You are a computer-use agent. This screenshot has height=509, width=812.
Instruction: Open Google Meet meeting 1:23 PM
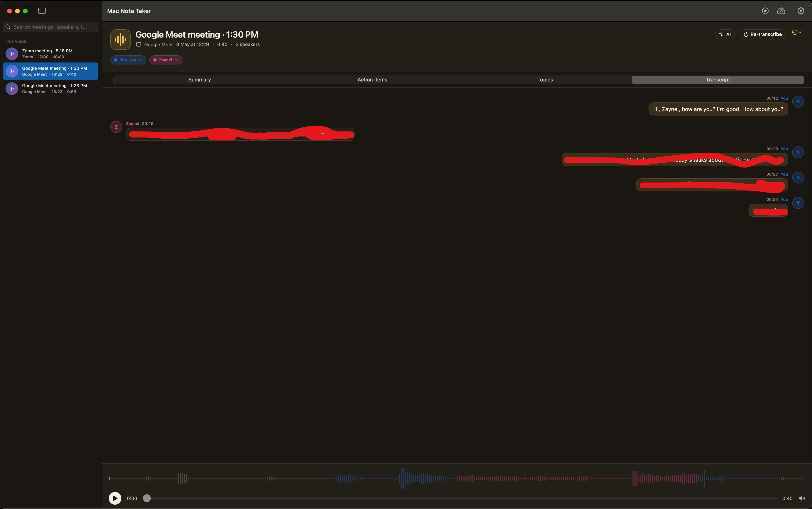coord(50,89)
